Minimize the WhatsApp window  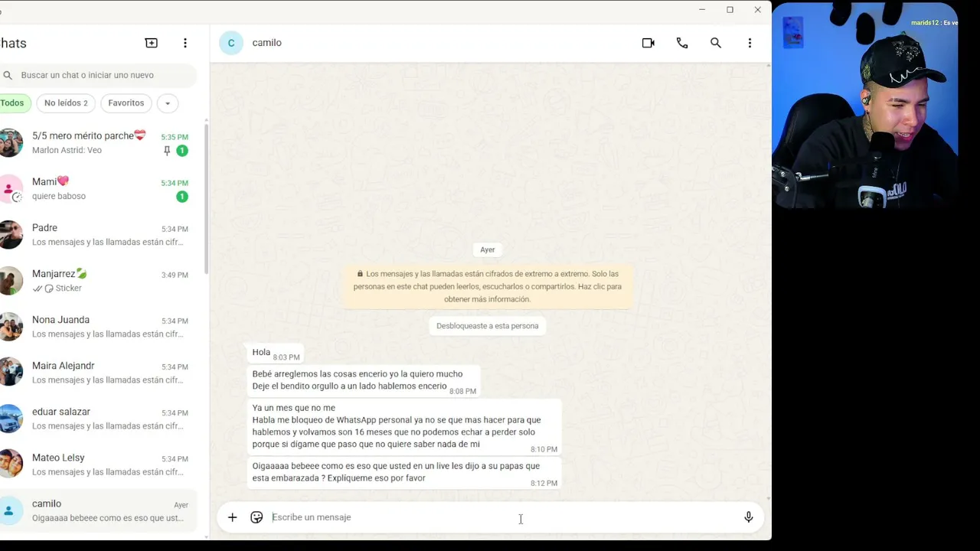(x=702, y=10)
